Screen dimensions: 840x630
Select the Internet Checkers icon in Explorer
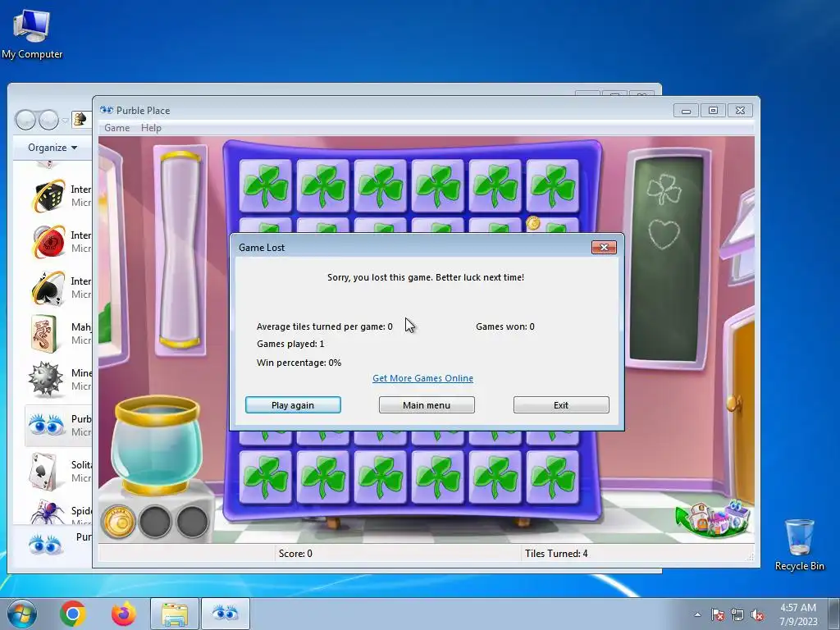tap(48, 242)
